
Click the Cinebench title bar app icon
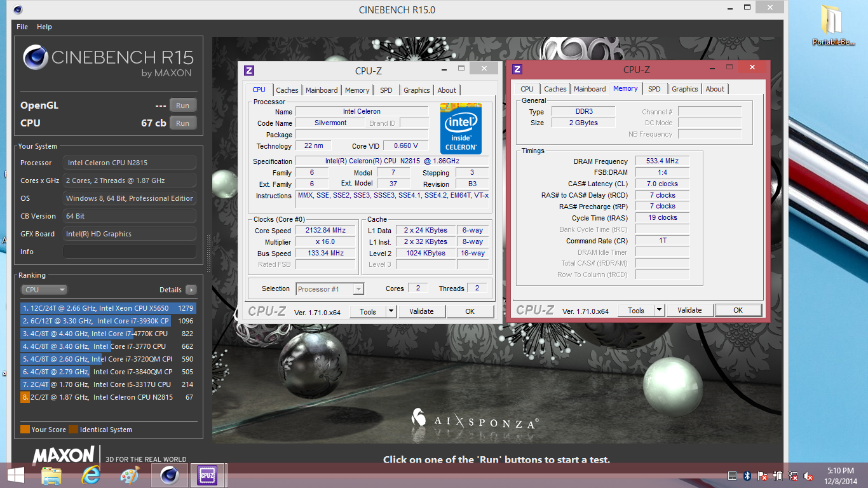pos(18,10)
